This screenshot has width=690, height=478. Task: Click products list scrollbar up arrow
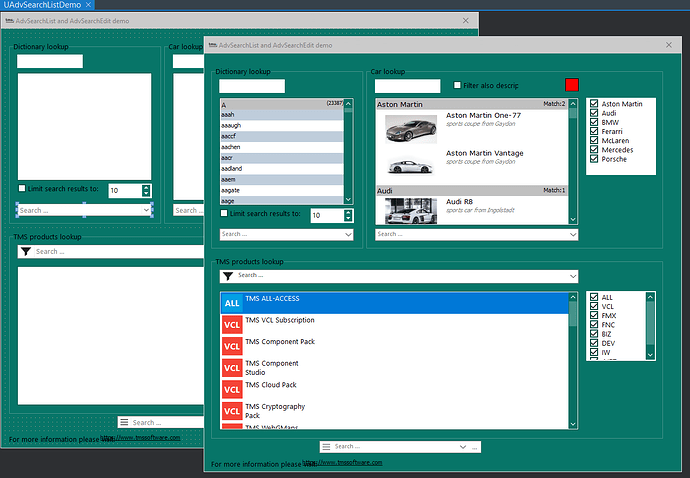pyautogui.click(x=573, y=297)
